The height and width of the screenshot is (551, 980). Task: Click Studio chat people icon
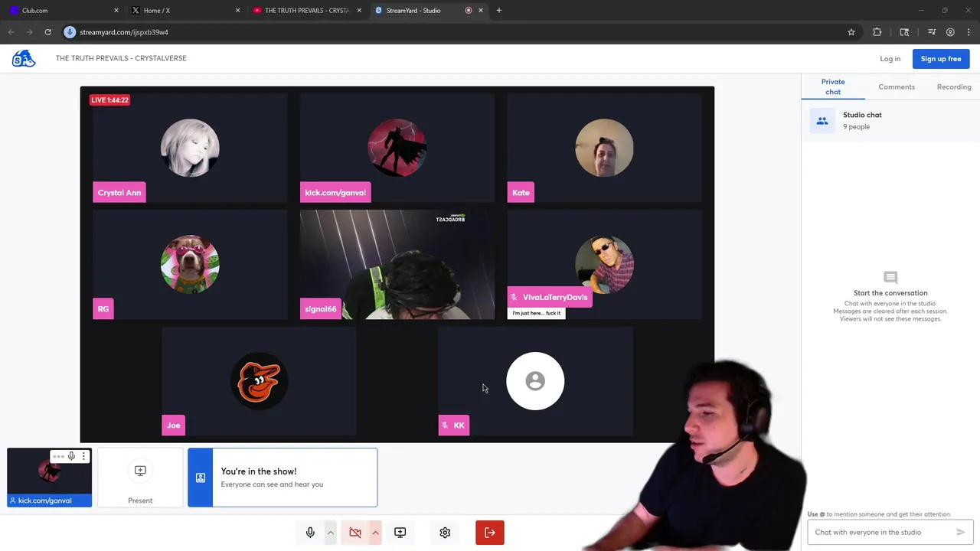822,121
